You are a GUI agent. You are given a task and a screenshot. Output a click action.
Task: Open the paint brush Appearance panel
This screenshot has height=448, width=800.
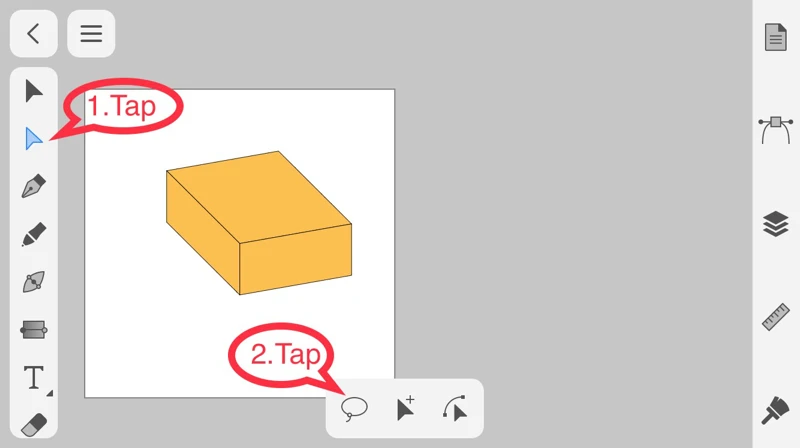pyautogui.click(x=776, y=410)
